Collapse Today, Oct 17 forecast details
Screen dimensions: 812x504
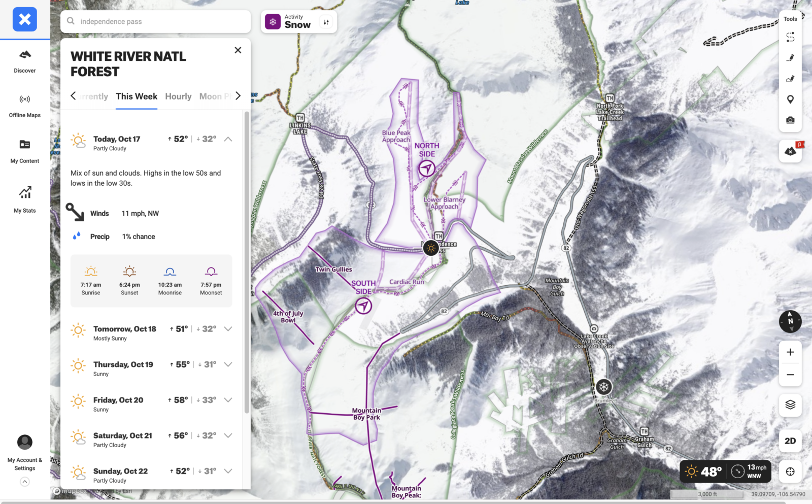[228, 139]
